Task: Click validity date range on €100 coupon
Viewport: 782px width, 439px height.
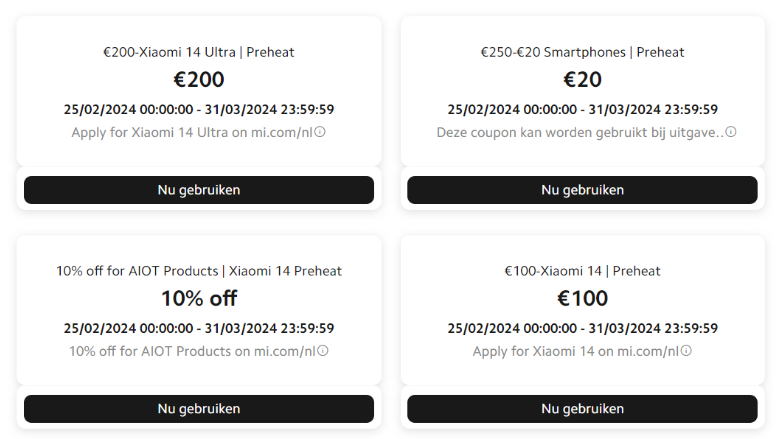Action: point(582,328)
